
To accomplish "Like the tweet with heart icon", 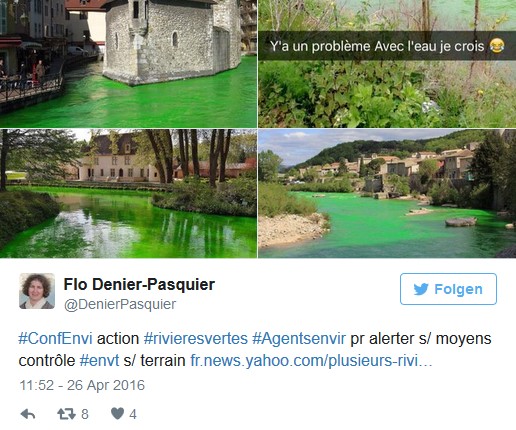I will pos(117,414).
